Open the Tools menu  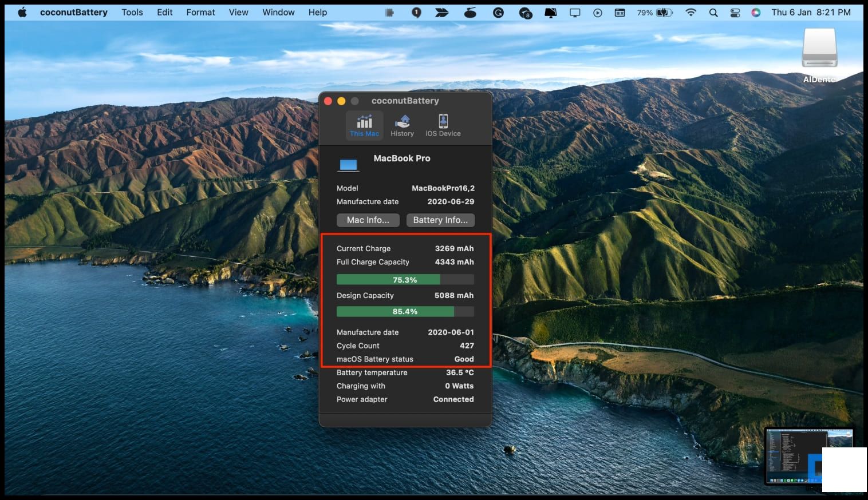pyautogui.click(x=132, y=12)
